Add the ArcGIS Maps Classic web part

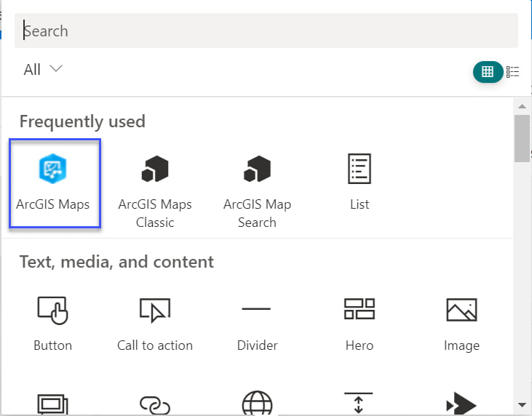point(155,191)
